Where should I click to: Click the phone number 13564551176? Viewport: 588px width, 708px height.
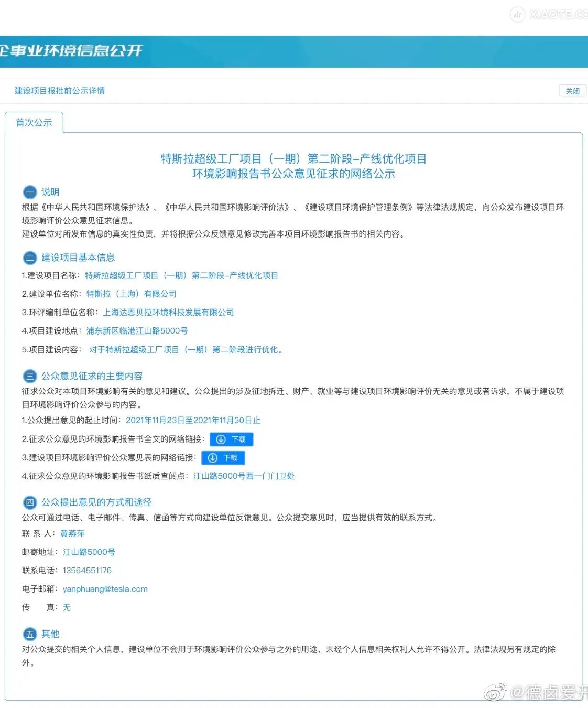coord(87,571)
